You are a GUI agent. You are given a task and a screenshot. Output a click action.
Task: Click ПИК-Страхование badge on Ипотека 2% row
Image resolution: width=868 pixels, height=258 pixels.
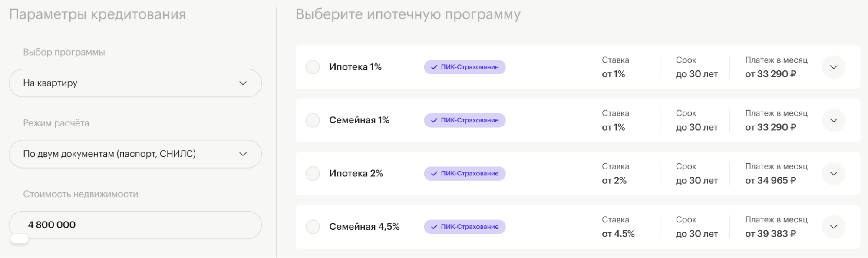464,173
